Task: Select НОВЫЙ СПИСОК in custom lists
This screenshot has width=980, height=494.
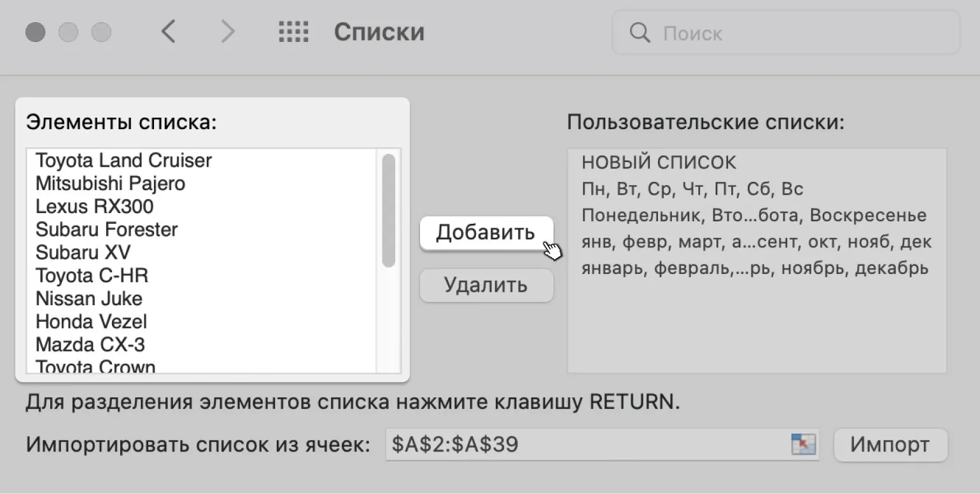Action: click(x=659, y=163)
